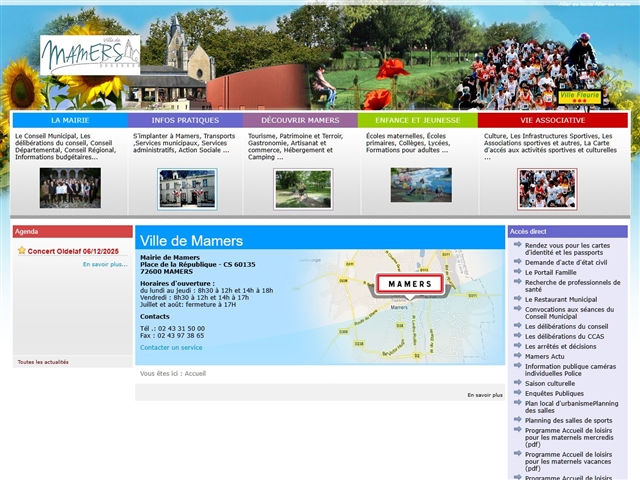Open Convocations aux séances du Conseil Municipal
This screenshot has width=640, height=480.
click(569, 313)
